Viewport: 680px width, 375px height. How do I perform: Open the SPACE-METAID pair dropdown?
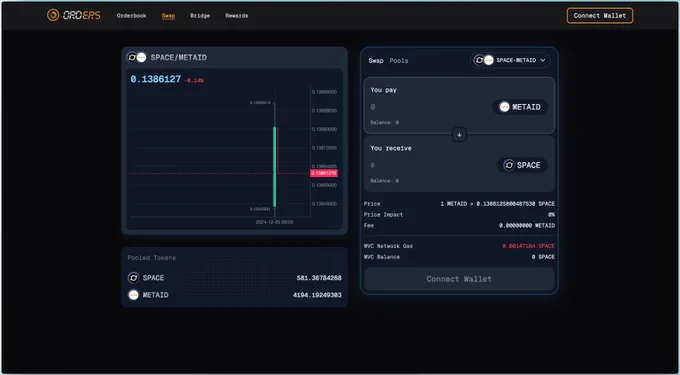click(510, 60)
